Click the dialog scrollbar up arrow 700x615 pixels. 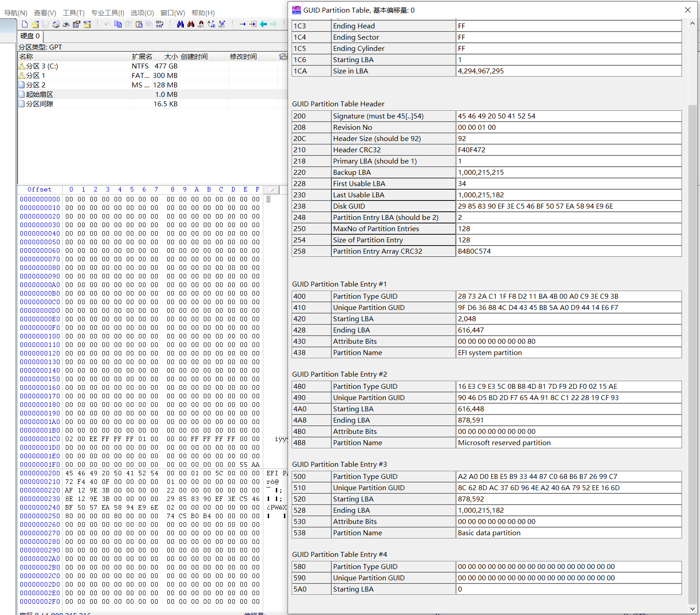point(693,24)
